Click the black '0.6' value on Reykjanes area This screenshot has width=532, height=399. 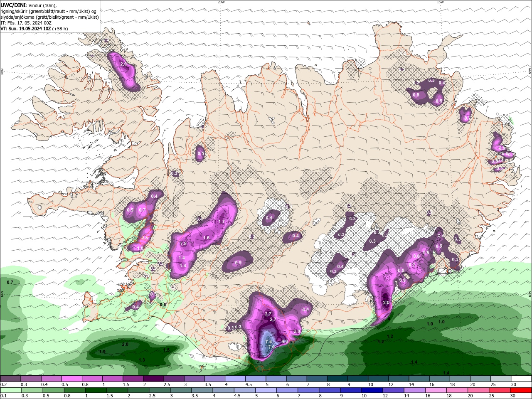[x=163, y=305]
